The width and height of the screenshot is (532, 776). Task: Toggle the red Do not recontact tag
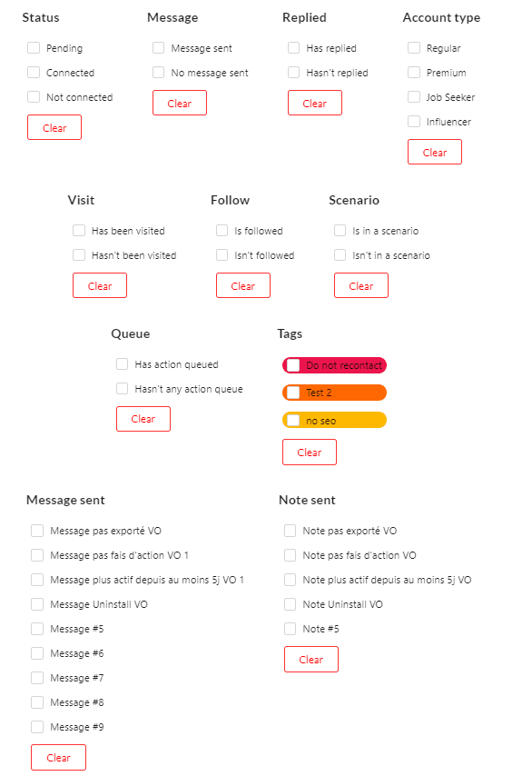tap(334, 365)
